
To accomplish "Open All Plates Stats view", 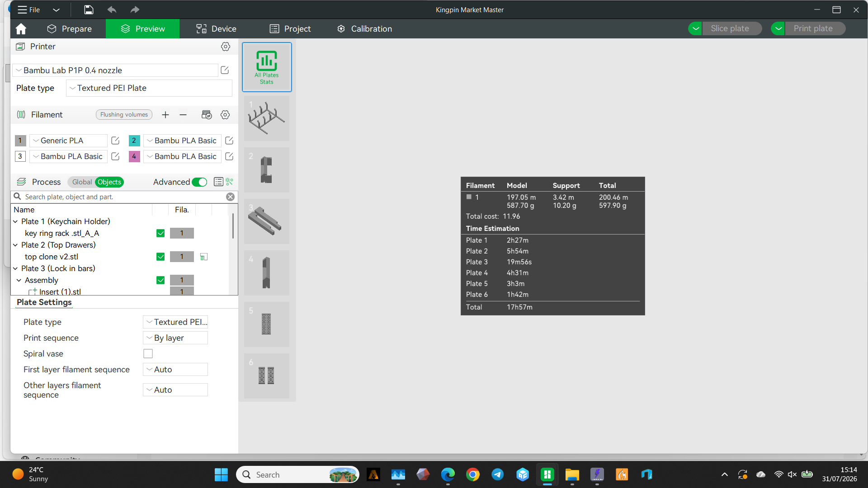I will (x=267, y=67).
